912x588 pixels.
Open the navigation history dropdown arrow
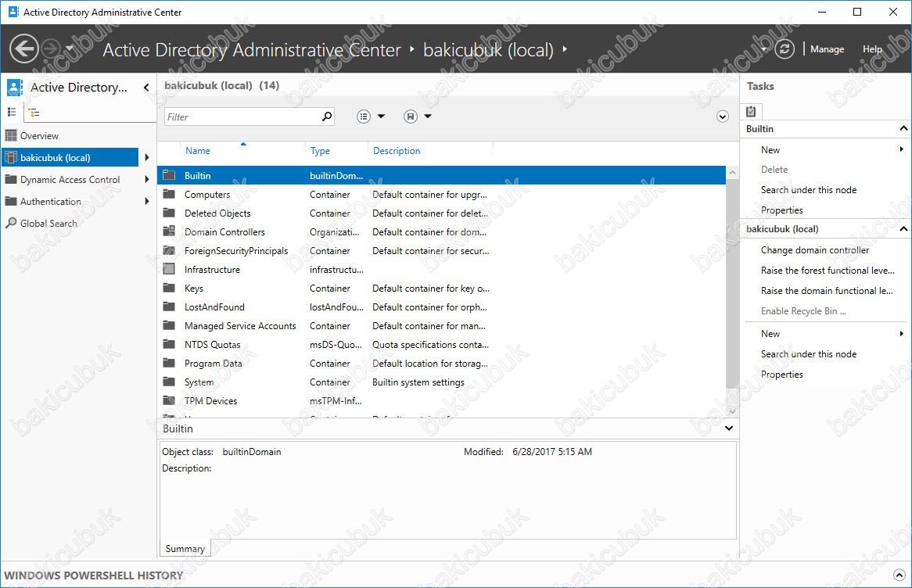69,48
